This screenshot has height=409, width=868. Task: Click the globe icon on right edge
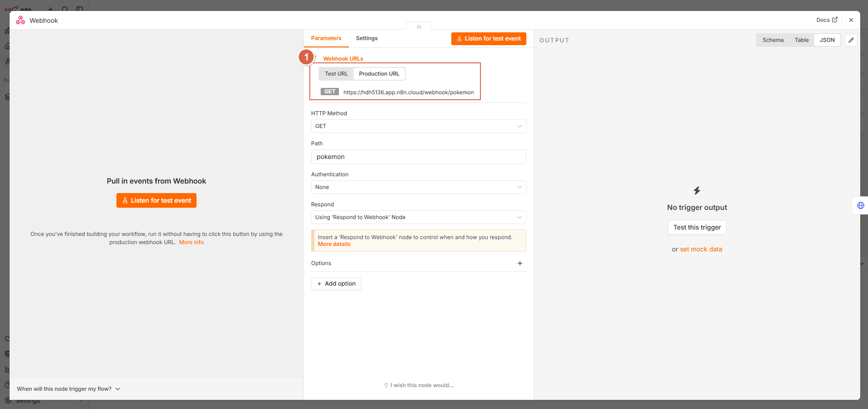(861, 205)
